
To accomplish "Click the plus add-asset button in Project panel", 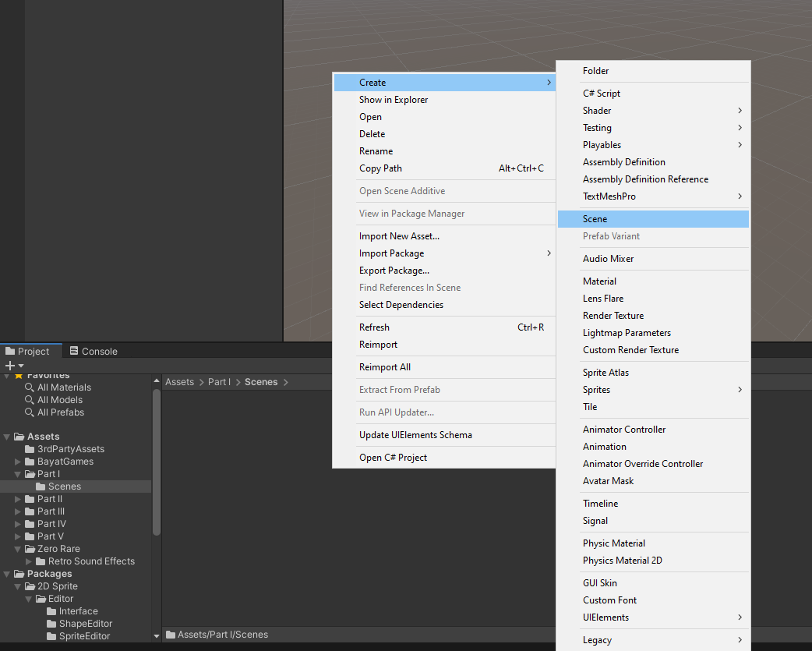I will [10, 366].
